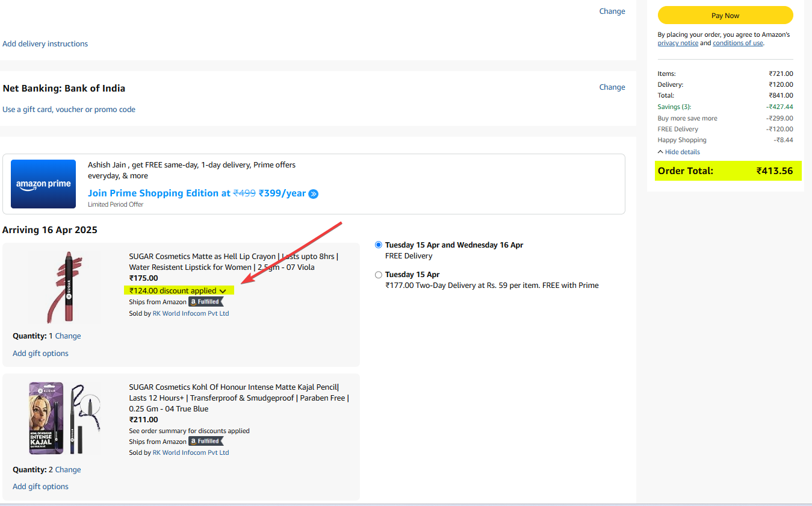Screen dimensions: 812x506
Task: Click the Amazon Prime logo
Action: pyautogui.click(x=43, y=184)
